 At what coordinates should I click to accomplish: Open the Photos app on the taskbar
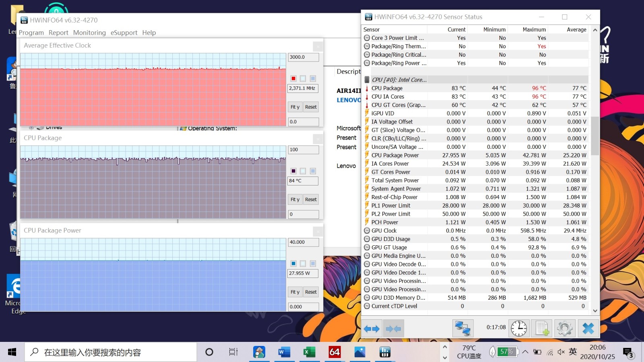point(359,352)
